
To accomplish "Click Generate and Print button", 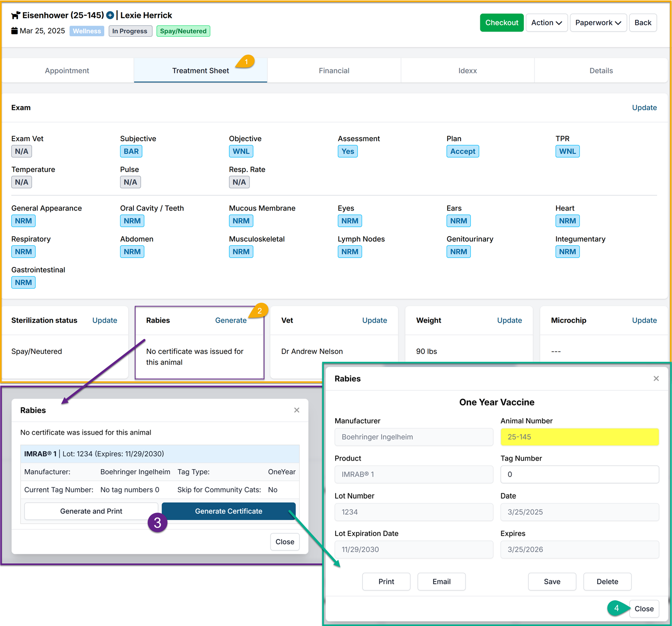I will tap(91, 511).
